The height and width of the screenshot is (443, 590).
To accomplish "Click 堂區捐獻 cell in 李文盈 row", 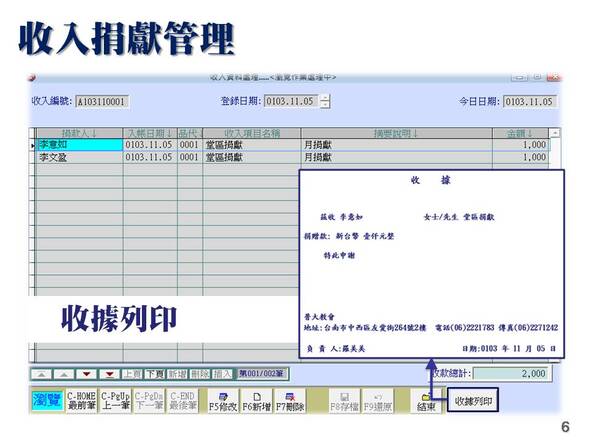I will (x=252, y=157).
